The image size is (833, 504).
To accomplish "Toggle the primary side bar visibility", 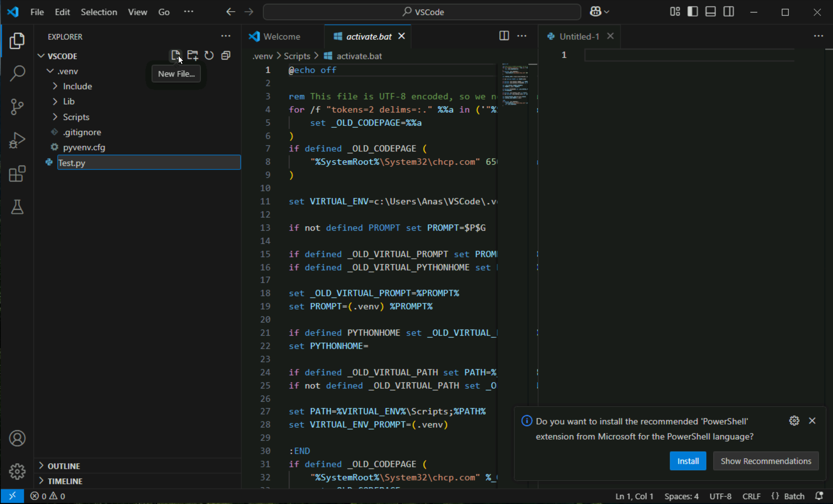I will [x=692, y=12].
